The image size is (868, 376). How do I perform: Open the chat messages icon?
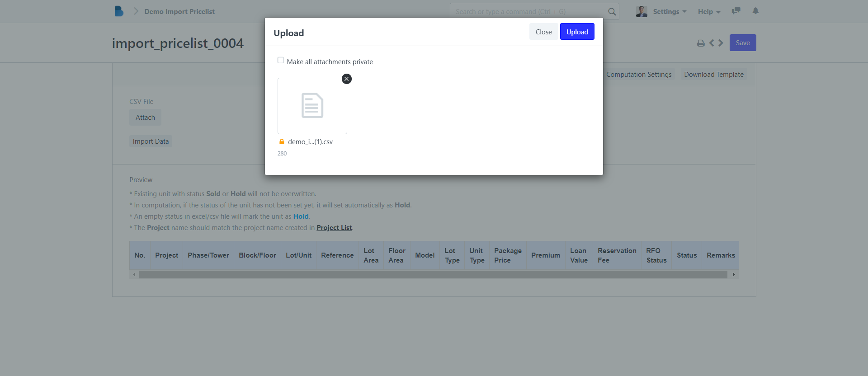pyautogui.click(x=736, y=11)
